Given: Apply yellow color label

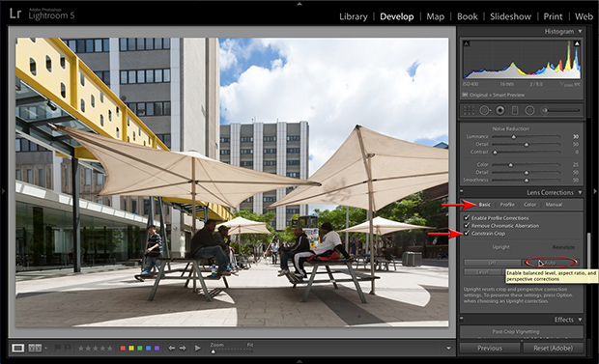Looking at the screenshot, I should 131,348.
